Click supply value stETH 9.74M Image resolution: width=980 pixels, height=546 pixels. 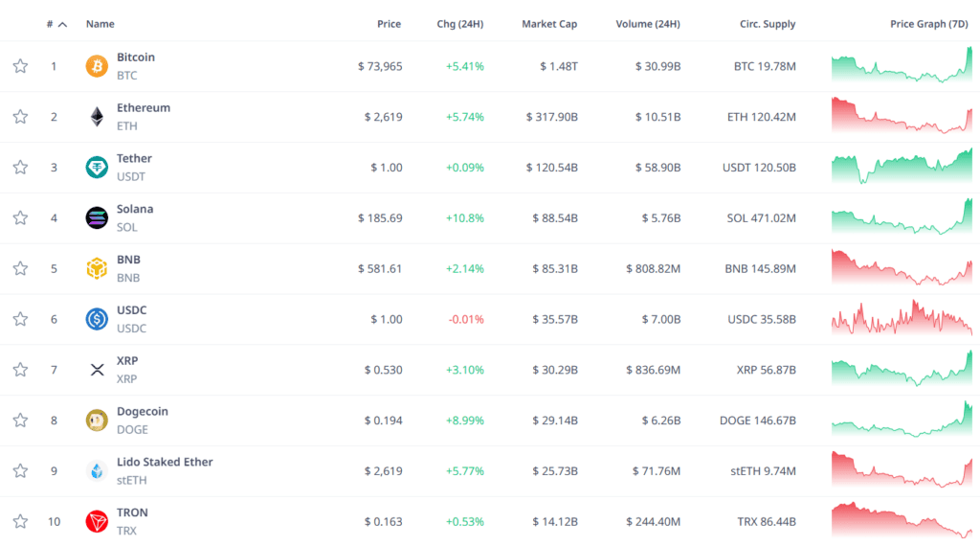(763, 471)
